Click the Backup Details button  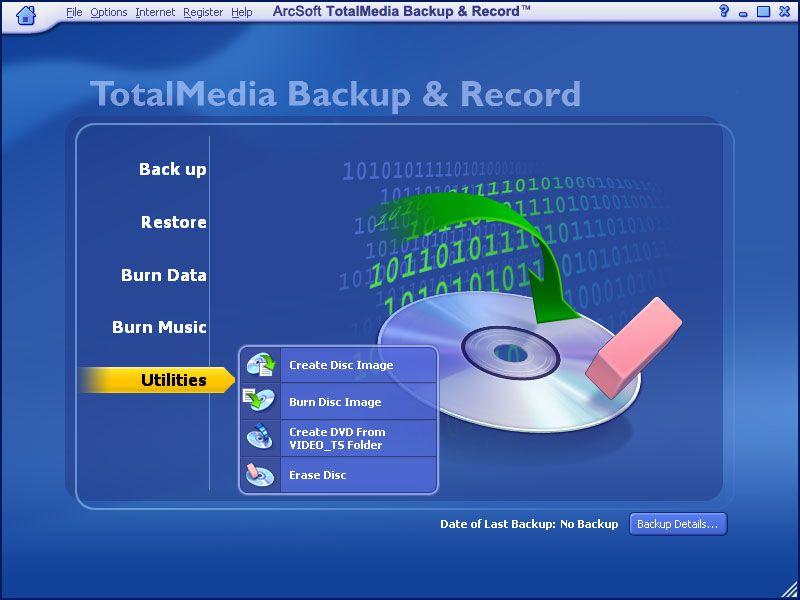tap(678, 524)
